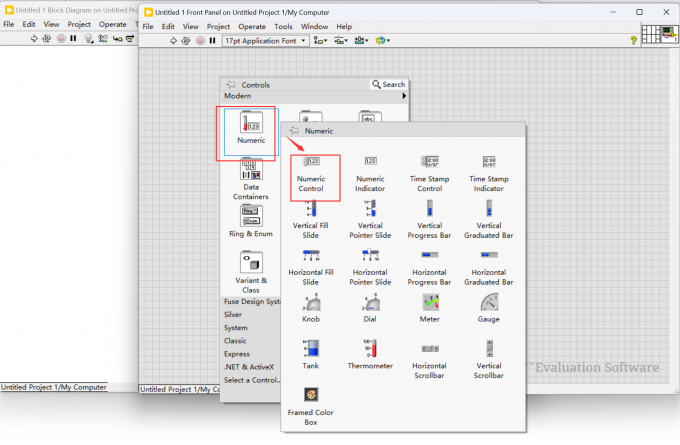Expand the Express palette category
Screen dimensions: 680x445
pyautogui.click(x=237, y=354)
